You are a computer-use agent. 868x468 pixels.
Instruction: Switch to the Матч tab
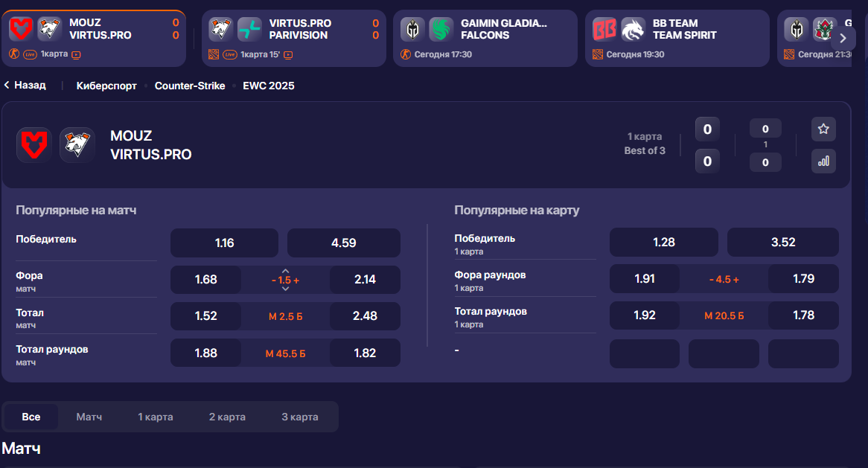click(x=89, y=417)
